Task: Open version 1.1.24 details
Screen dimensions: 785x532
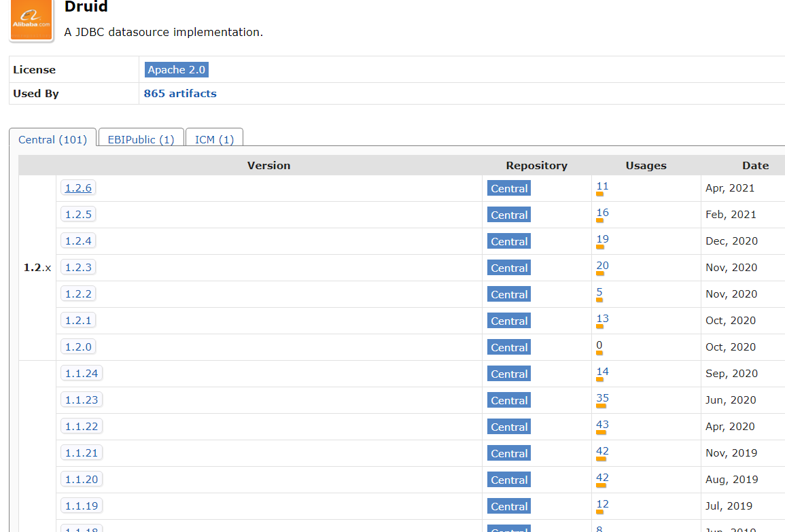Action: pyautogui.click(x=81, y=373)
